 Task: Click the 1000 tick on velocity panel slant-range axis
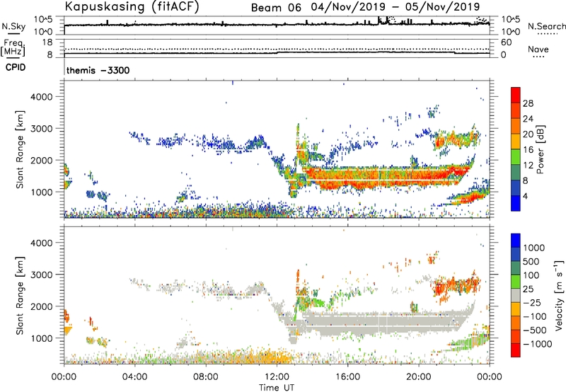tap(42, 338)
